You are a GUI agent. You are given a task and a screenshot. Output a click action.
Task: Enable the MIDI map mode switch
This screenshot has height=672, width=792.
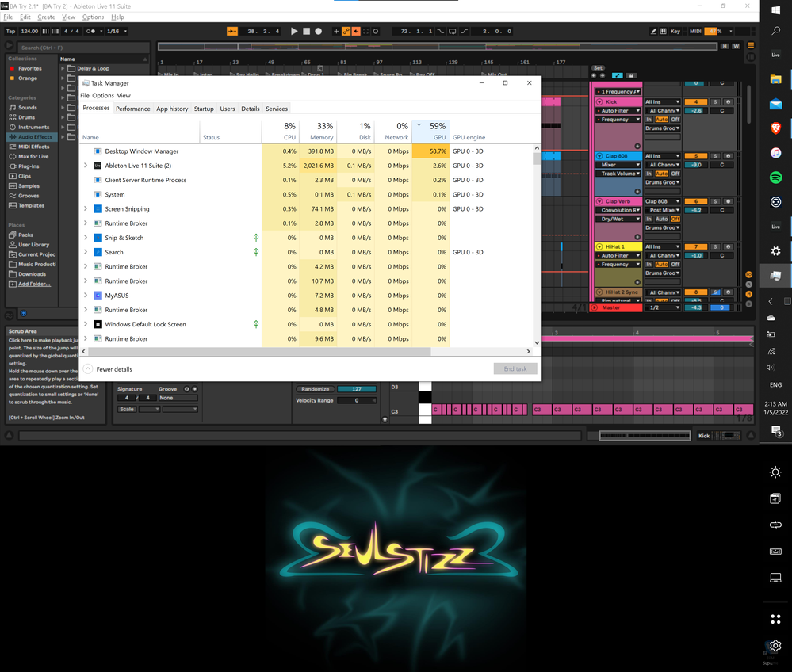695,32
